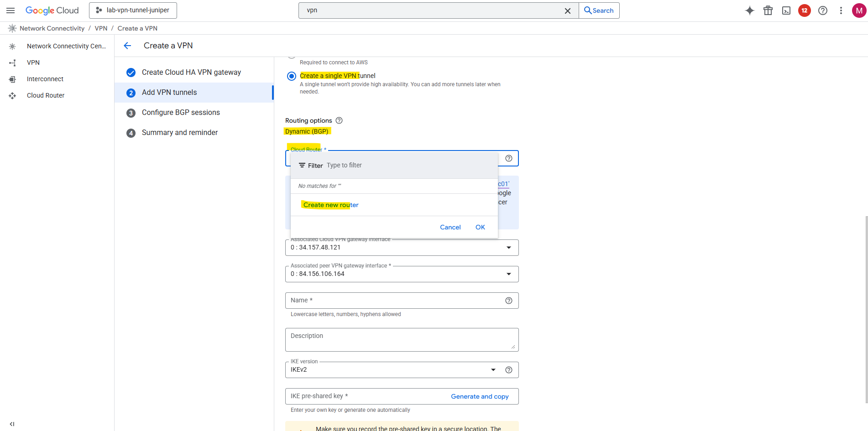
Task: Click the Interconnect sidebar icon
Action: tap(12, 79)
